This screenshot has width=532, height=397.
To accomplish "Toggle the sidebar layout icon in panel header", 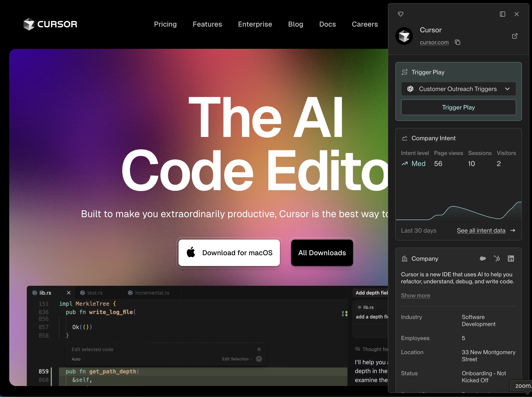I will [x=502, y=14].
